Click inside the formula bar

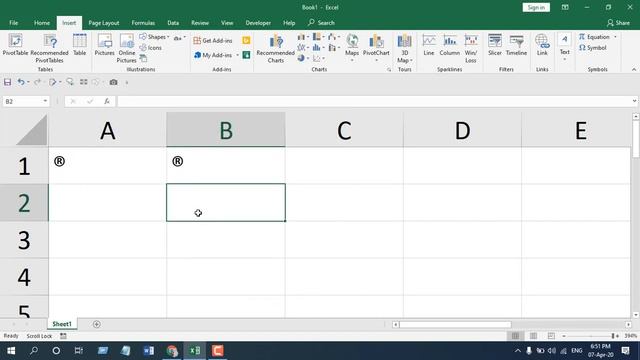(373, 101)
